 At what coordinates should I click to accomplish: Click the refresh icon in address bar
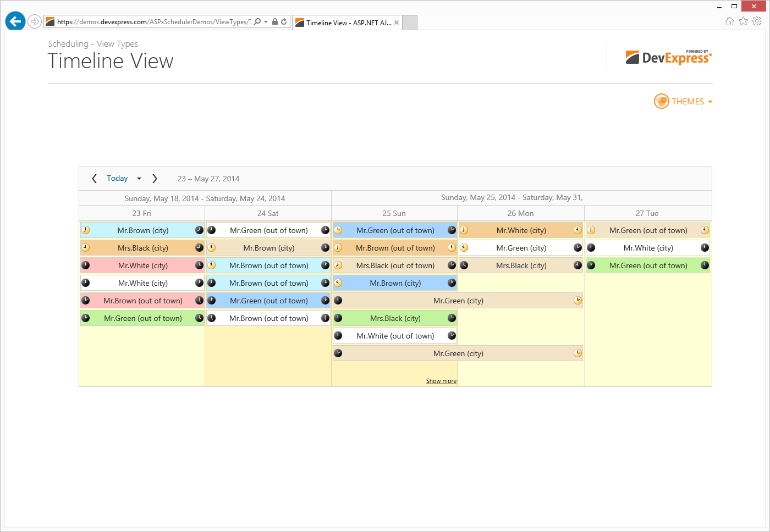tap(284, 22)
